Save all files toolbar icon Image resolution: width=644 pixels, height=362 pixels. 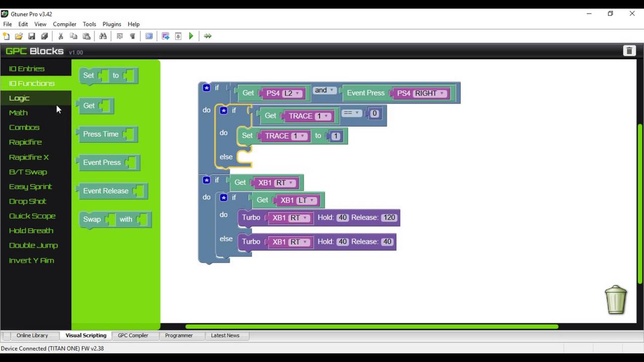click(44, 36)
